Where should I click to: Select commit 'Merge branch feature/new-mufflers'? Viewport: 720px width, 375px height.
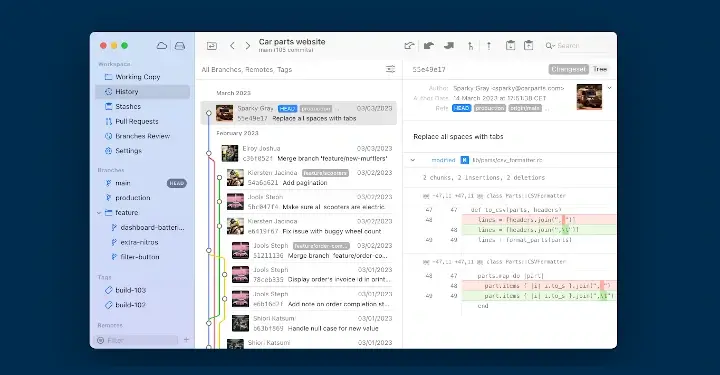click(298, 153)
